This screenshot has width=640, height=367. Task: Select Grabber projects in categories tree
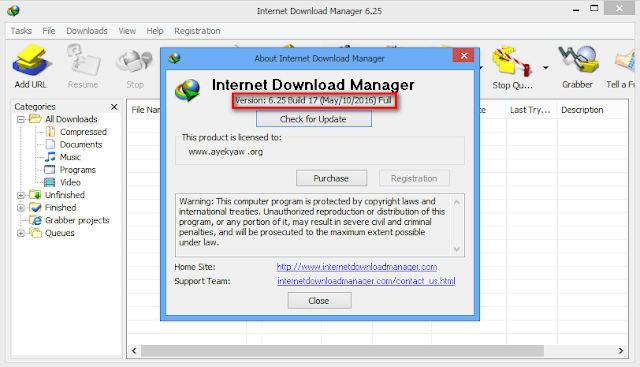coord(77,220)
